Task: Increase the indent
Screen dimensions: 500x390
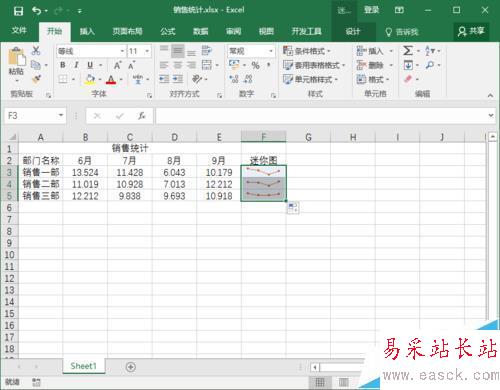Action: tap(178, 79)
